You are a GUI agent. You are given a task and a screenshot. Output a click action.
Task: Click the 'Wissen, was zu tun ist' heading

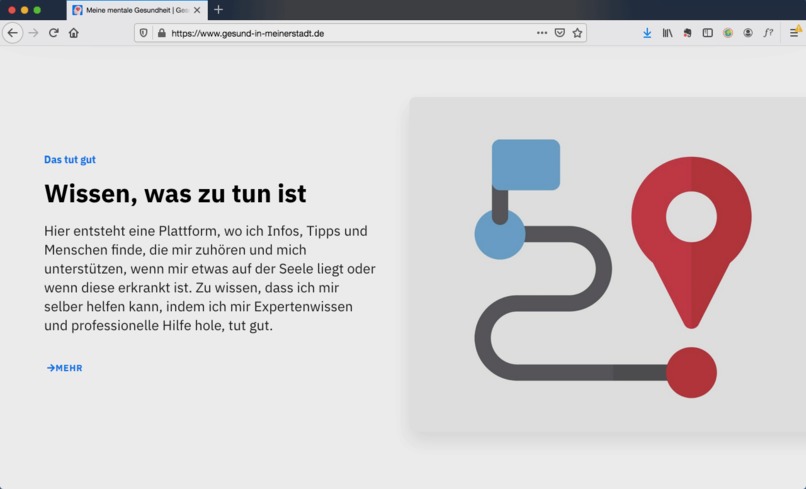coord(175,194)
